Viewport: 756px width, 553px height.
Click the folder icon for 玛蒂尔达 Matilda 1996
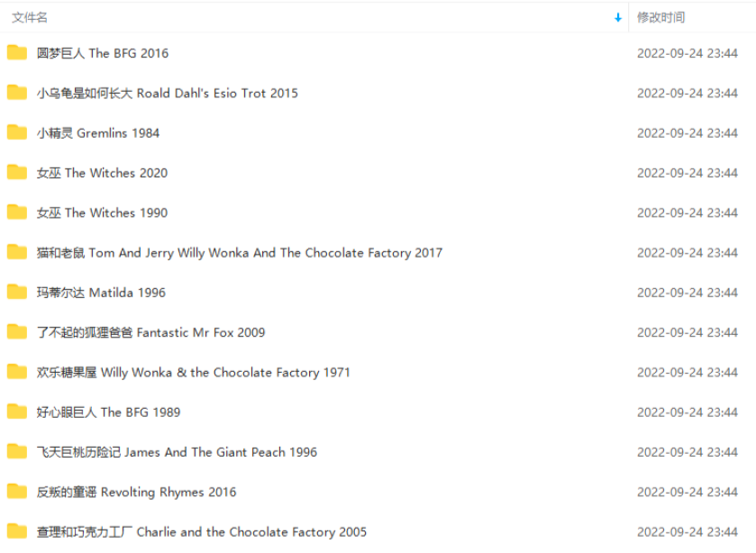(17, 292)
